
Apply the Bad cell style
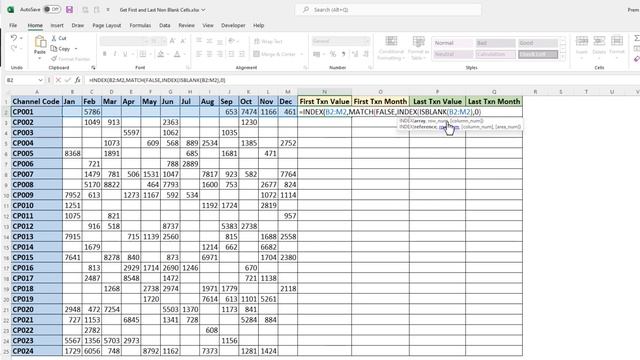[x=496, y=43]
